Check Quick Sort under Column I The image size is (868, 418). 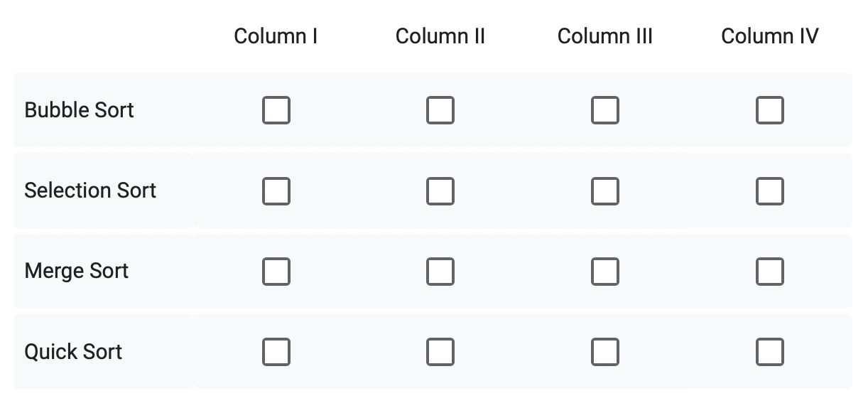tap(276, 351)
